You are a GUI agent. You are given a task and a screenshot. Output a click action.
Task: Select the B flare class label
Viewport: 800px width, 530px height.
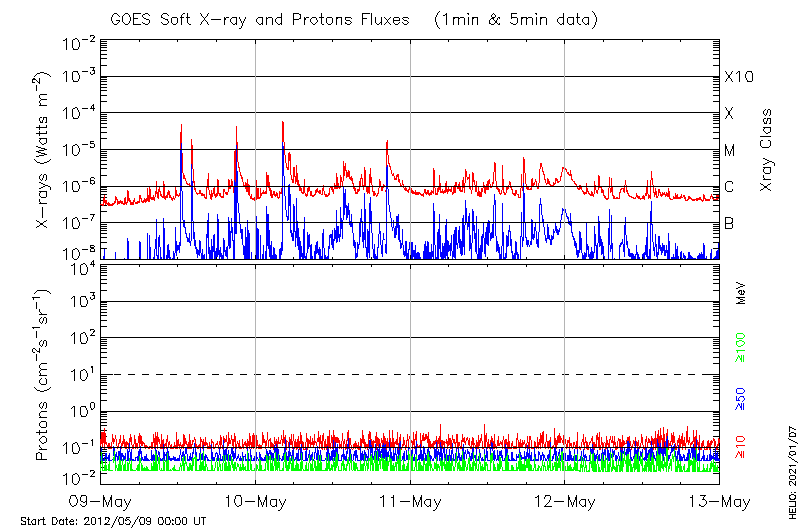[729, 223]
